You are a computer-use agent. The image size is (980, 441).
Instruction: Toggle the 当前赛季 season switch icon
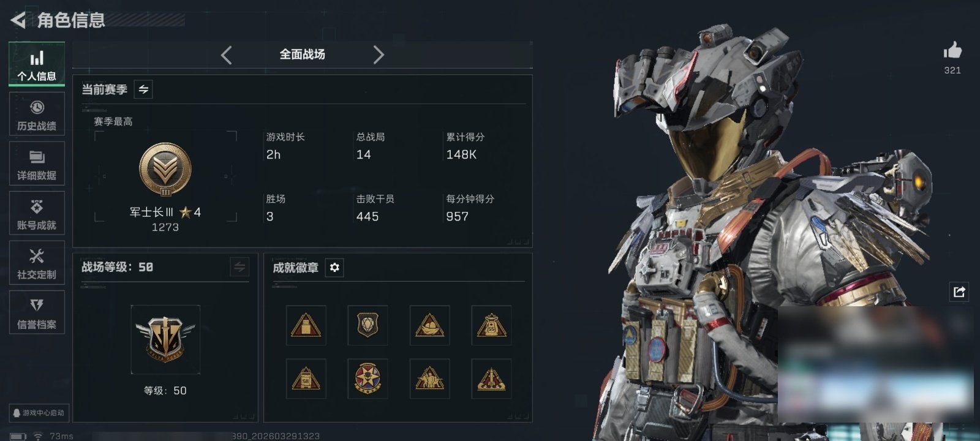point(143,89)
